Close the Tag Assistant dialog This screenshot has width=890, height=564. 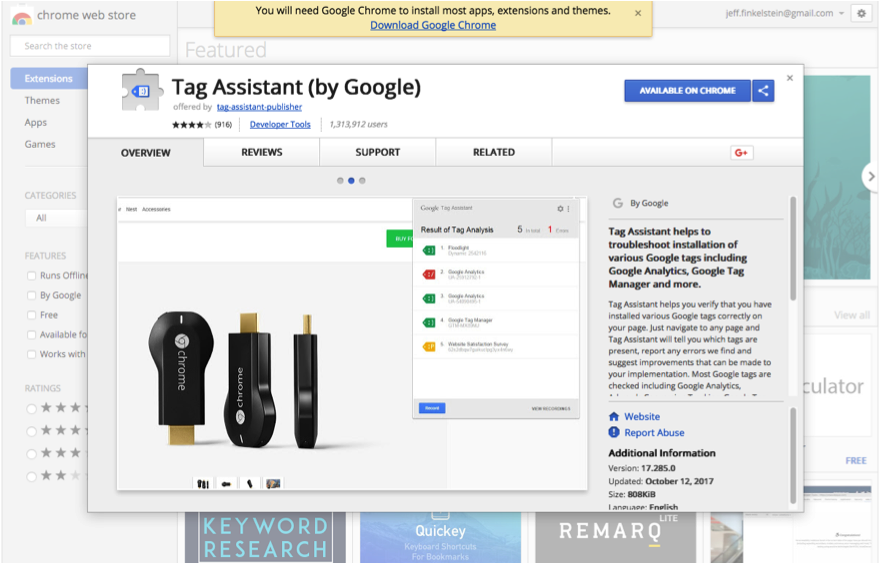(x=790, y=78)
